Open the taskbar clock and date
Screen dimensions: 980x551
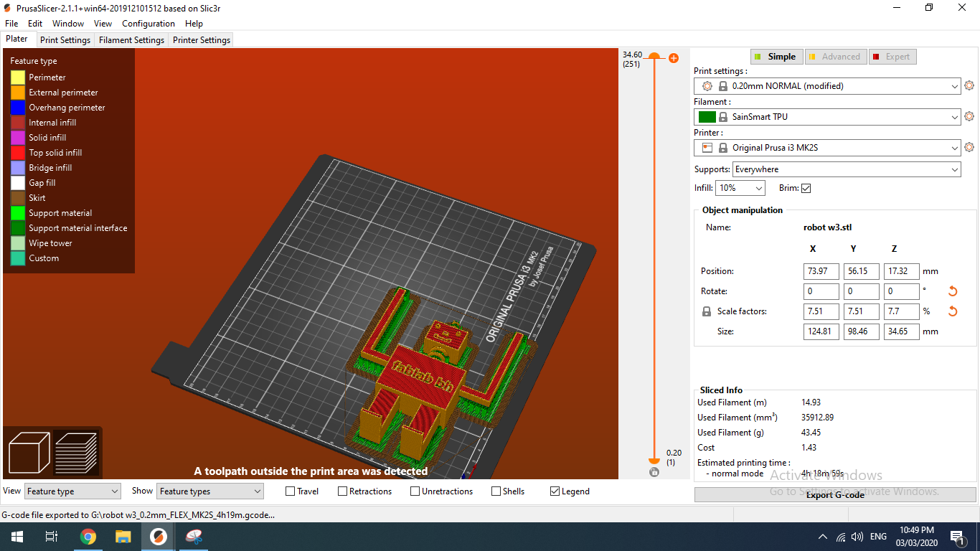[x=915, y=537]
